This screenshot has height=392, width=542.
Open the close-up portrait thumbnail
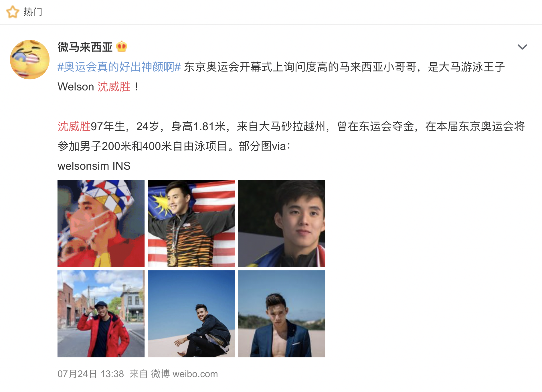[x=282, y=223]
